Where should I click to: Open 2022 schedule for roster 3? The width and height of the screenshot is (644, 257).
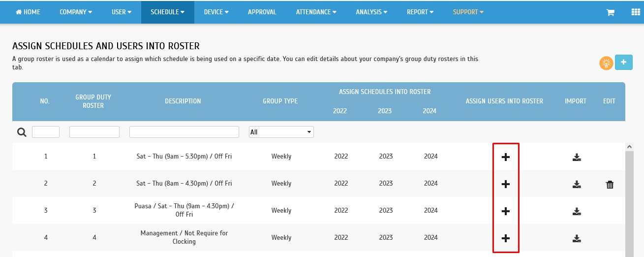340,211
